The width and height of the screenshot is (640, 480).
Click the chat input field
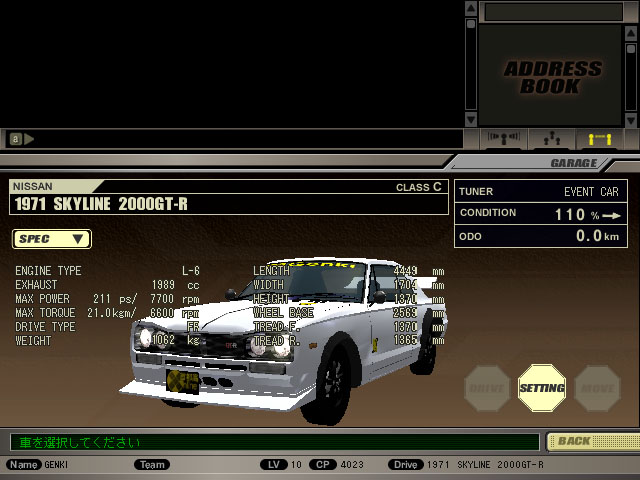[232, 139]
